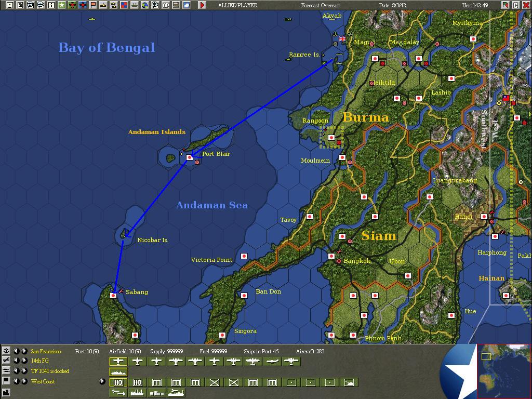Click the orange flag toolbar icon
The width and height of the screenshot is (532, 399).
coord(93,5)
